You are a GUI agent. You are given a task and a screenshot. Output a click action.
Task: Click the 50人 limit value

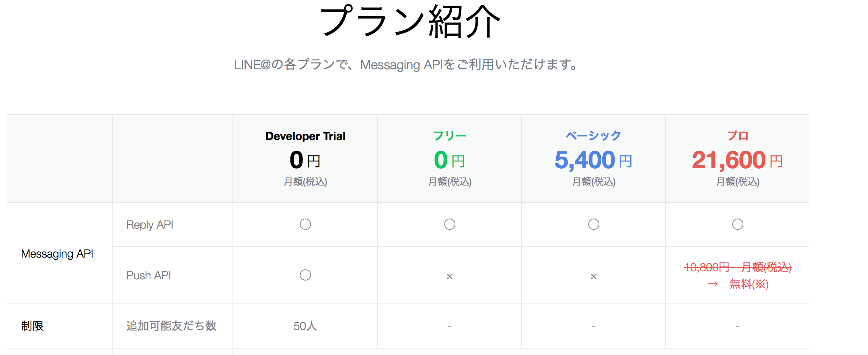(x=305, y=326)
